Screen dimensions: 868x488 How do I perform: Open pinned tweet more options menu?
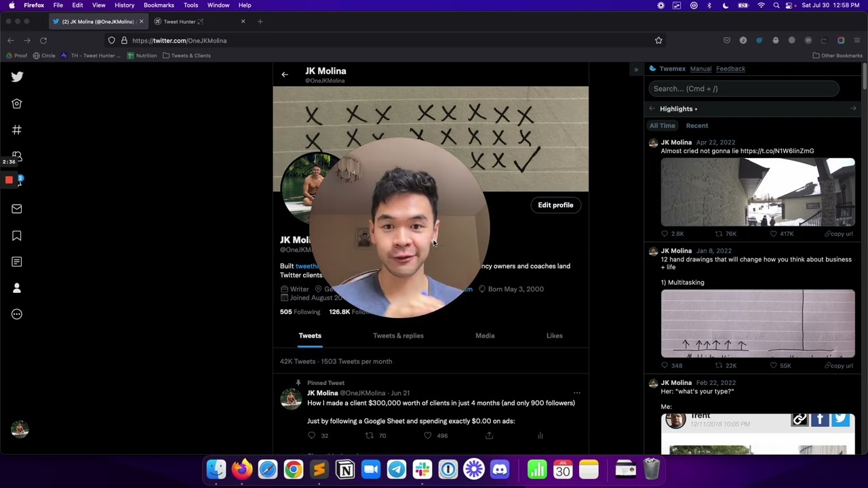point(577,393)
